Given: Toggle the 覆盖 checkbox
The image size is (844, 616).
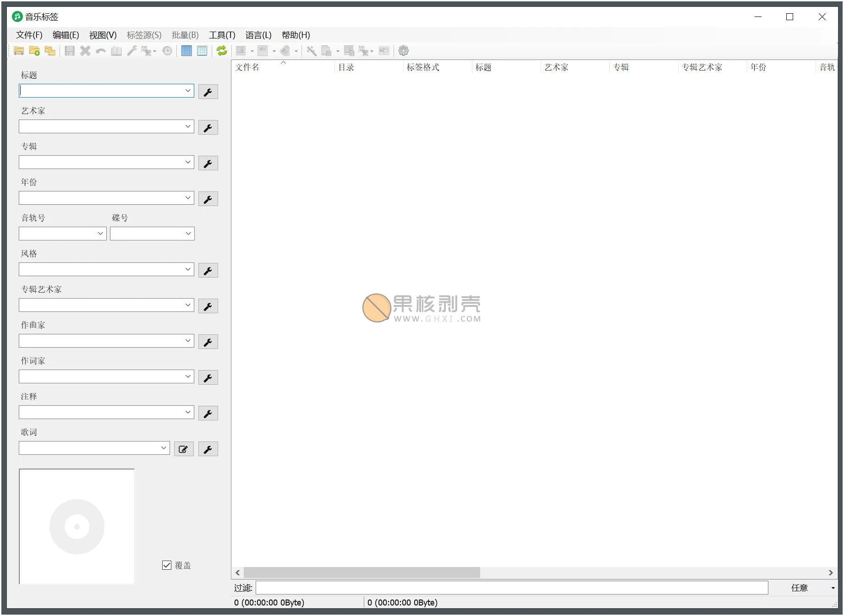Looking at the screenshot, I should click(x=166, y=565).
